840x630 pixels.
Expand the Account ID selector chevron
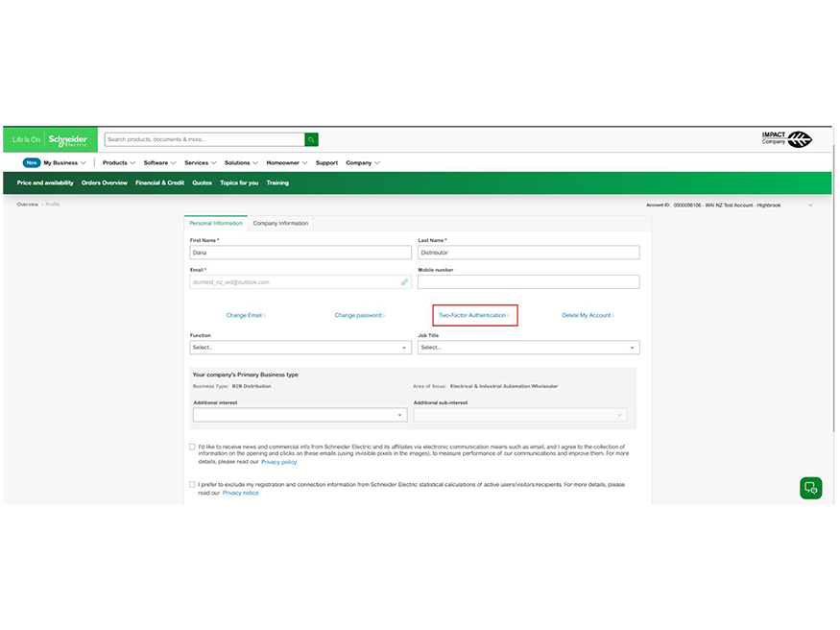810,206
